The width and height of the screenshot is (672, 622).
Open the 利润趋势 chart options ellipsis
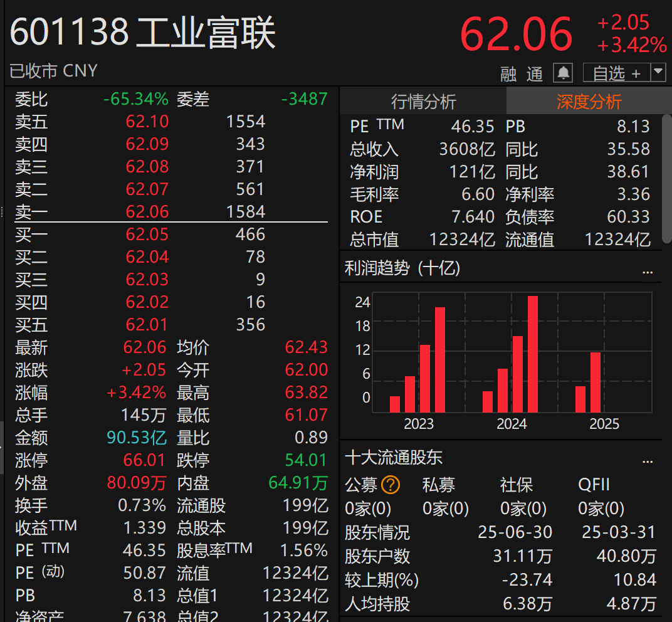(x=648, y=271)
